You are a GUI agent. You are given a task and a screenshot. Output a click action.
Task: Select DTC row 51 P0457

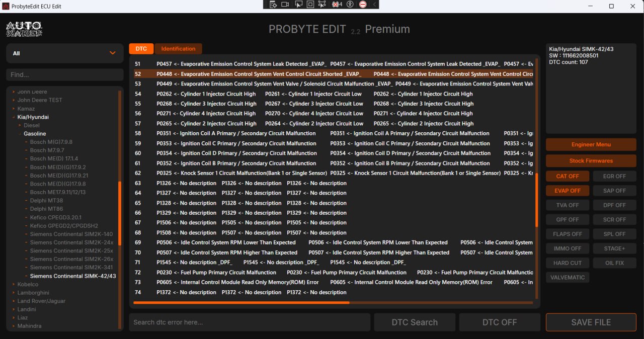(333, 64)
